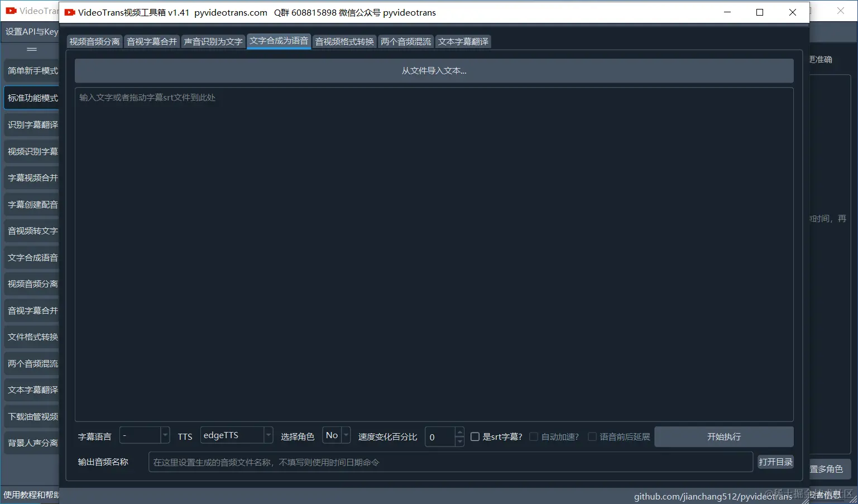
Task: Focus the text input area for srt content
Action: 434,254
